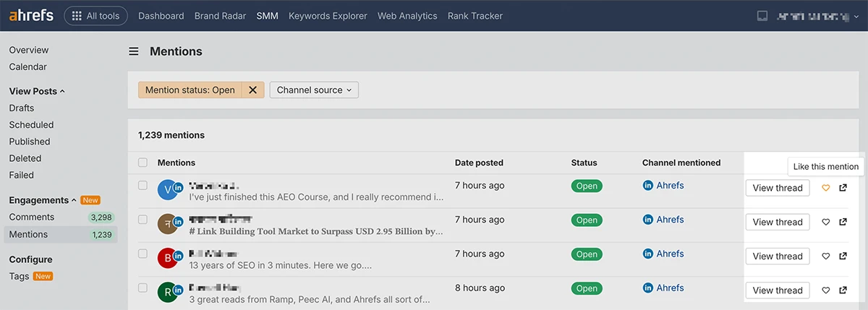Click the Ahrefs logo
868x310 pixels.
tap(31, 15)
